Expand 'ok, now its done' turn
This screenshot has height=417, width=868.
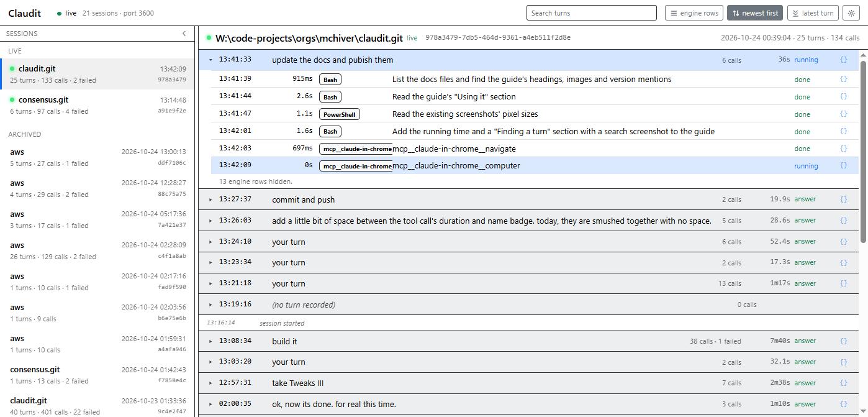(x=211, y=404)
